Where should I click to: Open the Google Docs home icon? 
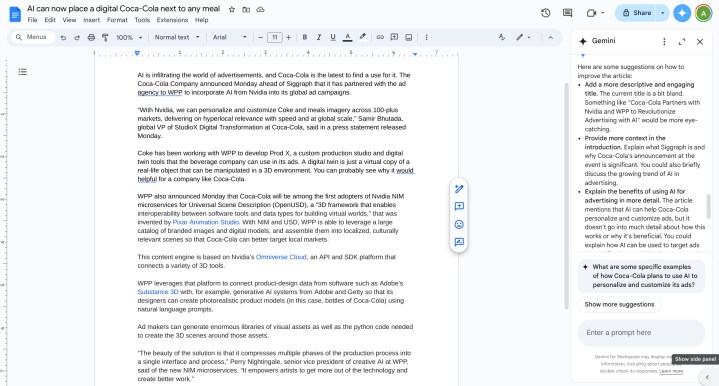click(15, 14)
